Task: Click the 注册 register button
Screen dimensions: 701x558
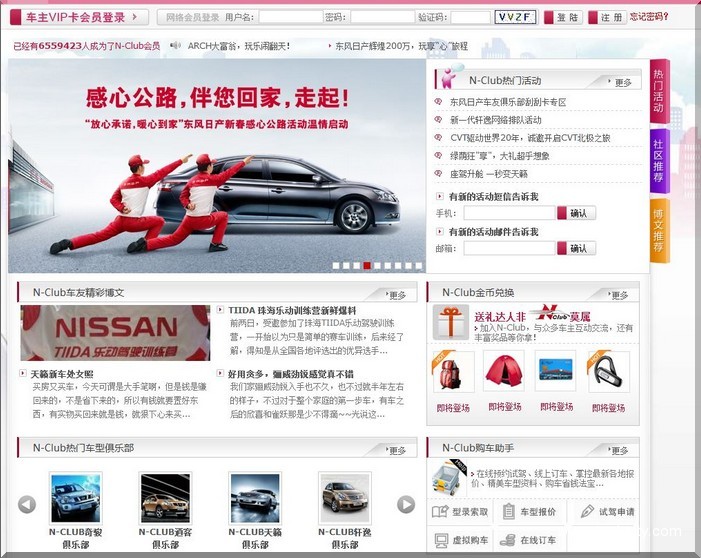Action: [x=607, y=17]
